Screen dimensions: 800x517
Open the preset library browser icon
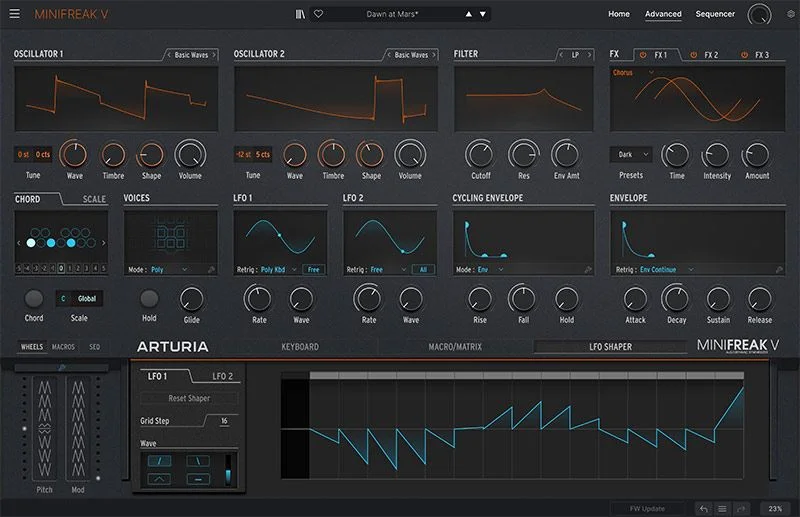coord(301,14)
